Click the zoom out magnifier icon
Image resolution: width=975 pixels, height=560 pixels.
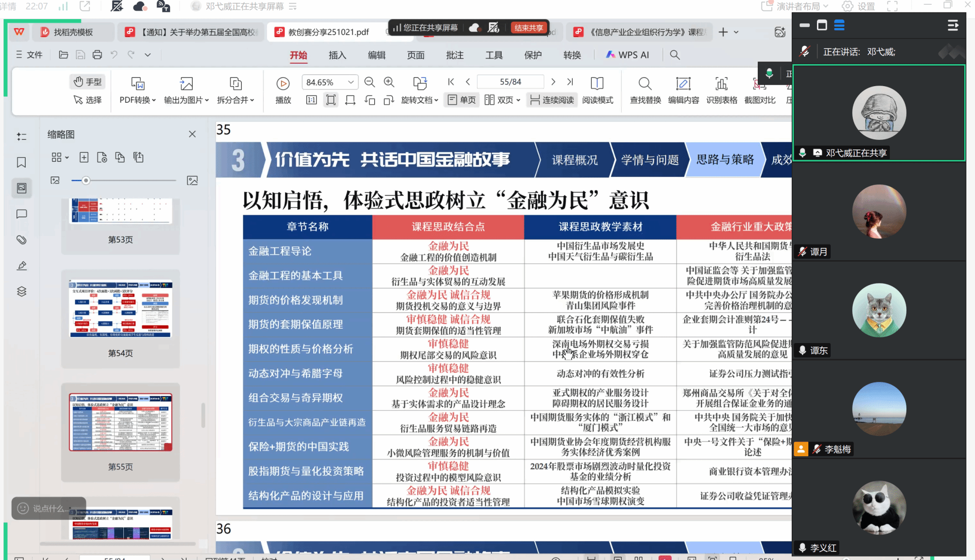coord(369,82)
